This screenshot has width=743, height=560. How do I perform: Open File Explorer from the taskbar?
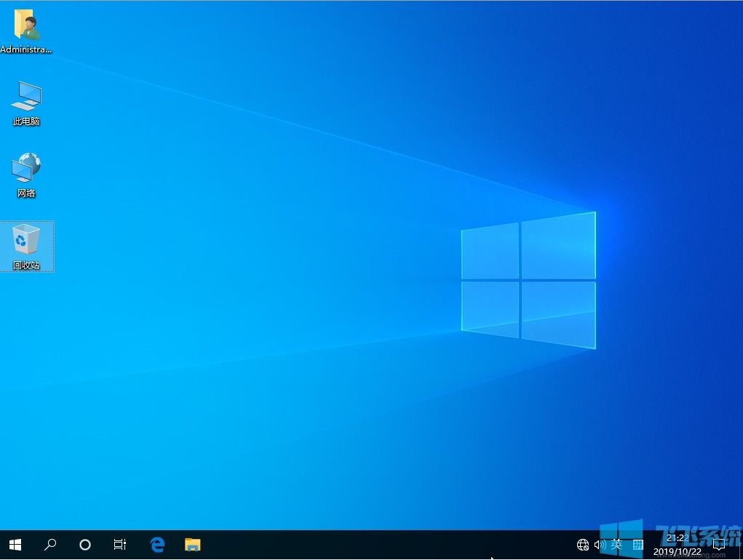pos(192,544)
